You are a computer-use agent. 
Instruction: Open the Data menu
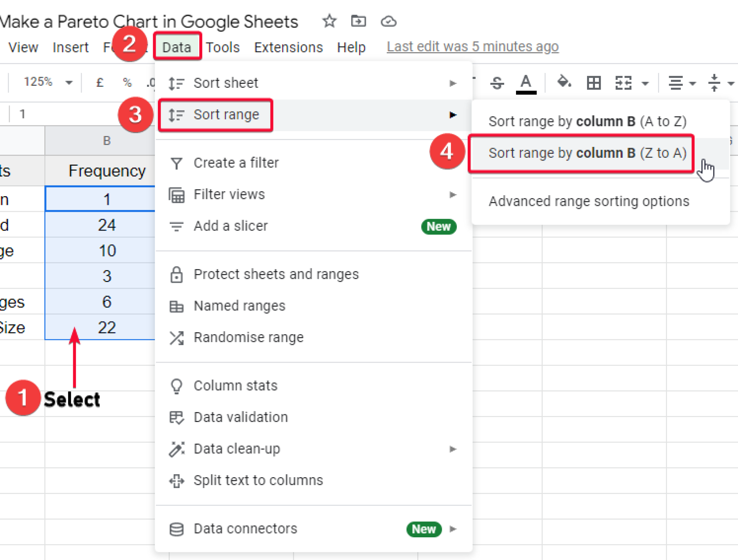(177, 47)
